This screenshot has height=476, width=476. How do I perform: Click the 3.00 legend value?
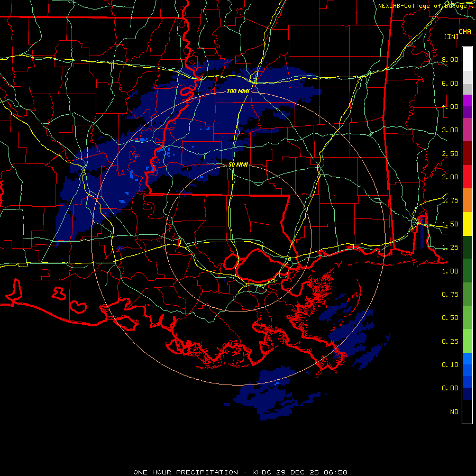point(450,130)
